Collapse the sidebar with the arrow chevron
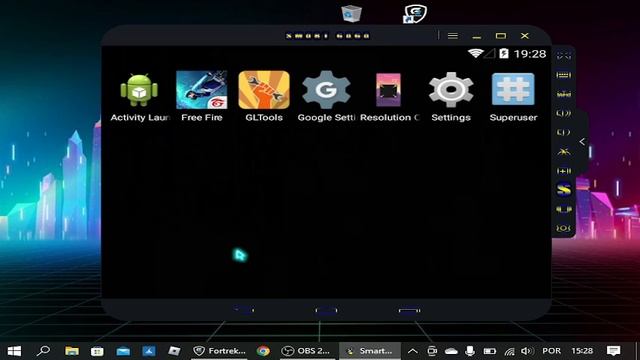Viewport: 640px width, 360px height. point(582,142)
